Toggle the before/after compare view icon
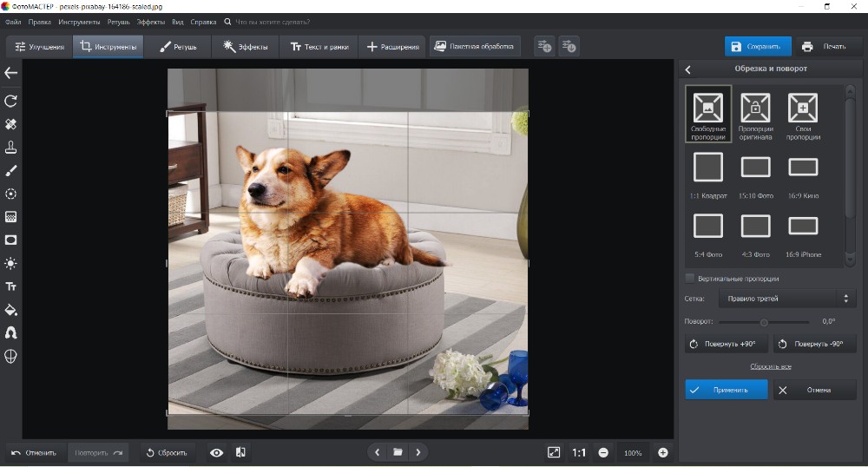 tap(240, 452)
